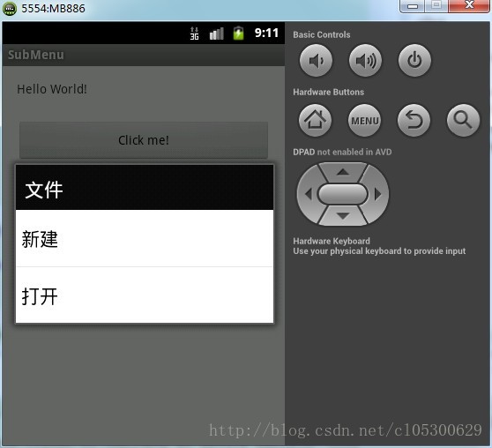The width and height of the screenshot is (492, 448).
Task: Click the DPAD left arrow
Action: pyautogui.click(x=308, y=194)
